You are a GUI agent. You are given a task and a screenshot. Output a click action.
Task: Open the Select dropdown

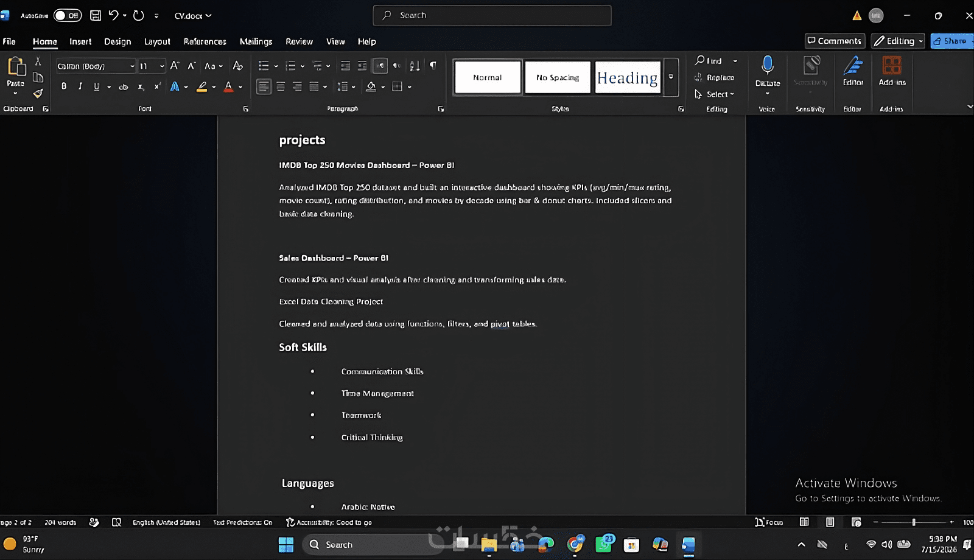point(715,94)
